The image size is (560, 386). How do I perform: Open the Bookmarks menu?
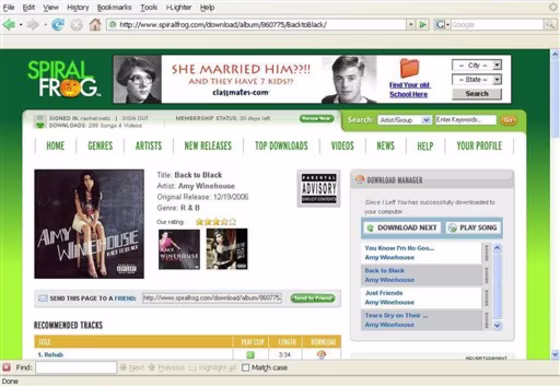114,7
